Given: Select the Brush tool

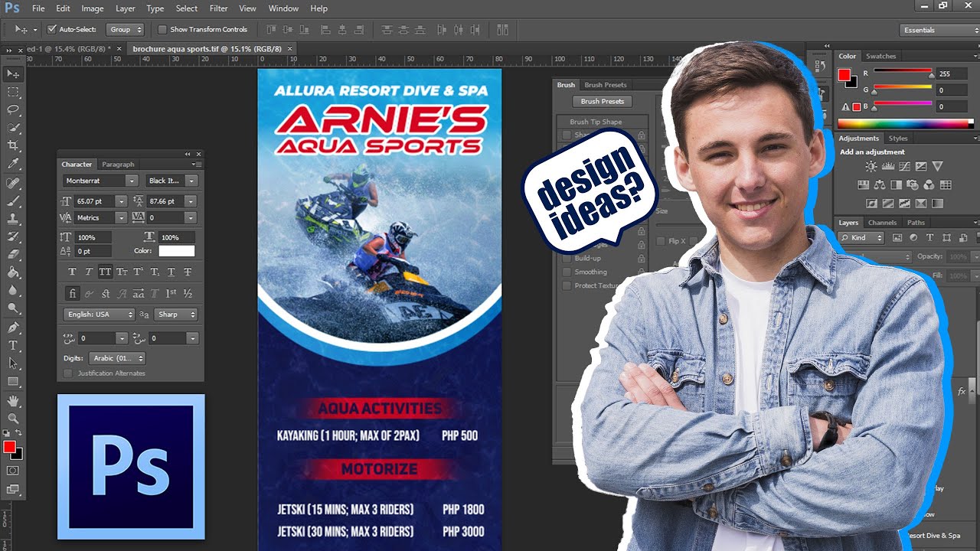Looking at the screenshot, I should tap(13, 201).
